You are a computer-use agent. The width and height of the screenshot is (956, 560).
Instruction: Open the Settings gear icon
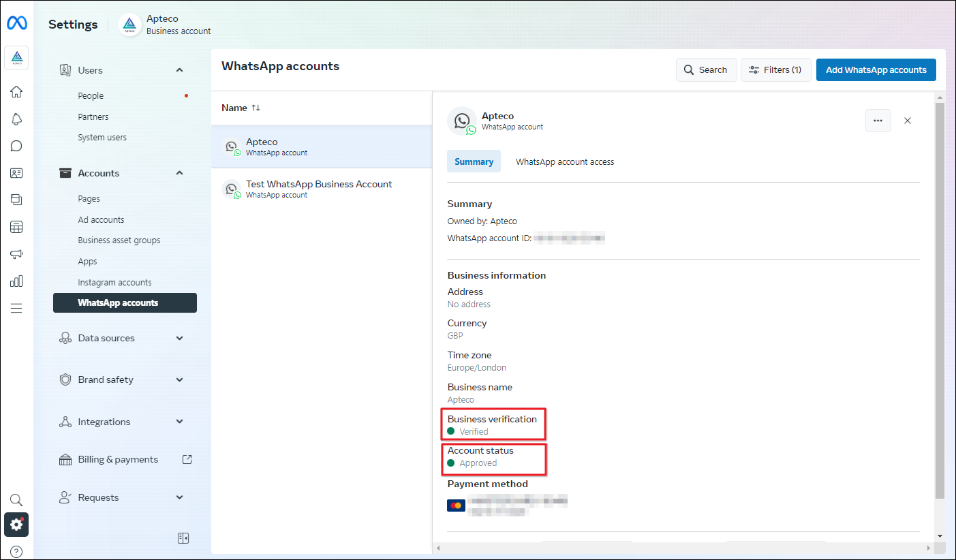(16, 525)
